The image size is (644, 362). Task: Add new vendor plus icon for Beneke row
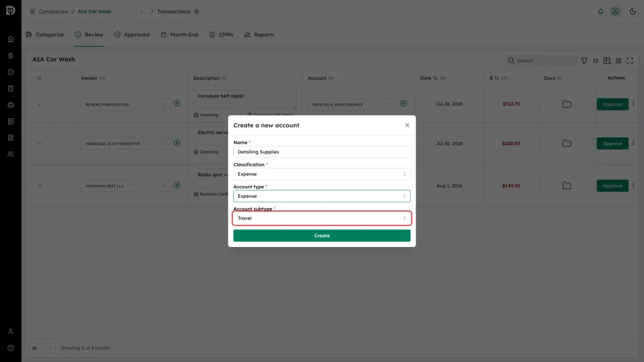177,104
